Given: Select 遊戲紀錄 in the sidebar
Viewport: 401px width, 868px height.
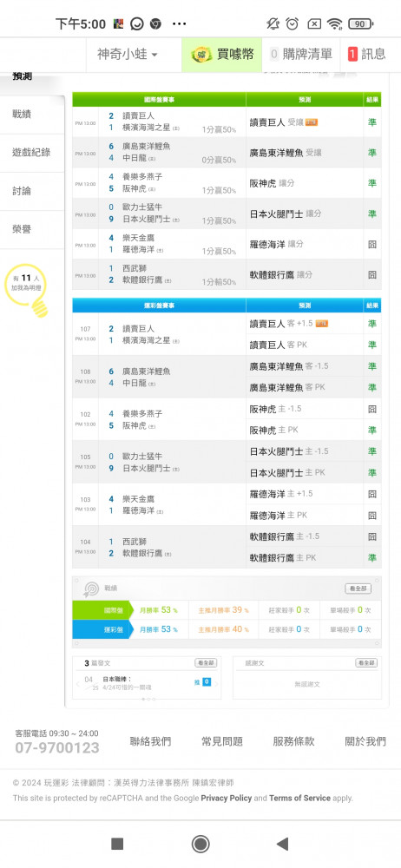Looking at the screenshot, I should click(x=31, y=152).
